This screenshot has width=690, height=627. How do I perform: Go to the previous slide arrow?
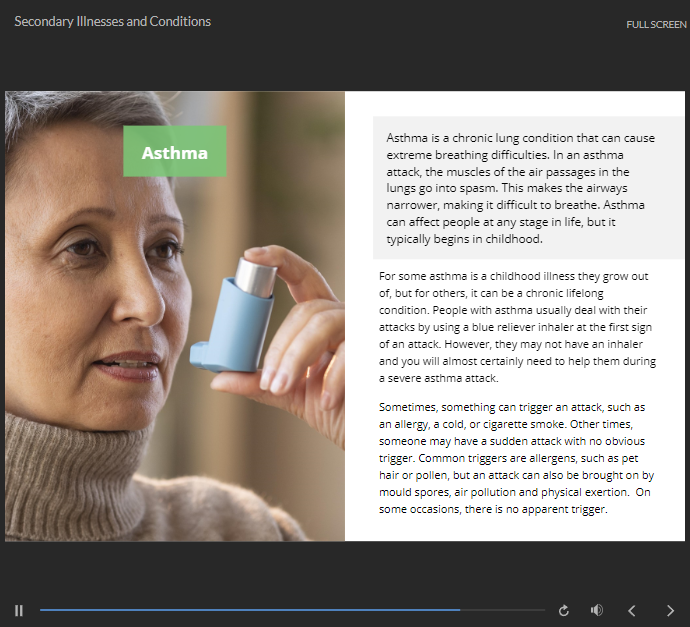pos(631,611)
